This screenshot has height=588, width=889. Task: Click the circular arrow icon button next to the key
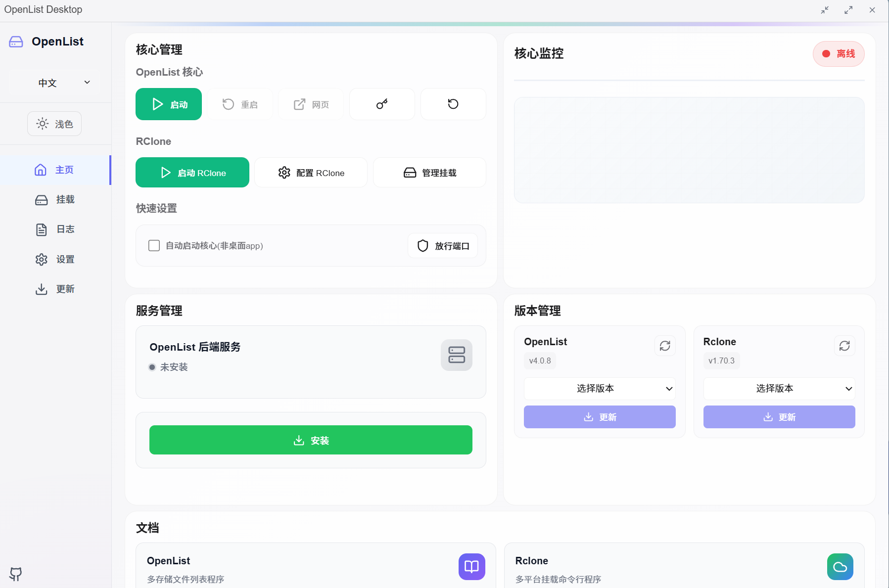click(453, 104)
